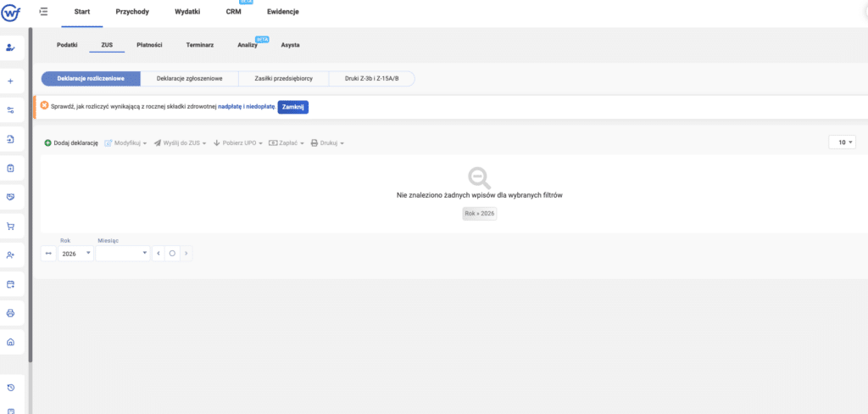Open the Wyślij do ZUS dropdown

point(180,143)
